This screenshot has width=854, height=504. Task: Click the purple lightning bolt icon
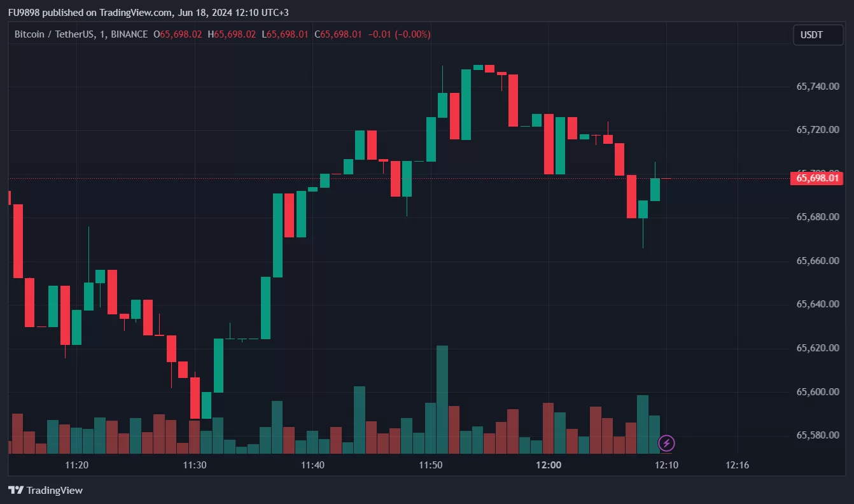coord(666,443)
